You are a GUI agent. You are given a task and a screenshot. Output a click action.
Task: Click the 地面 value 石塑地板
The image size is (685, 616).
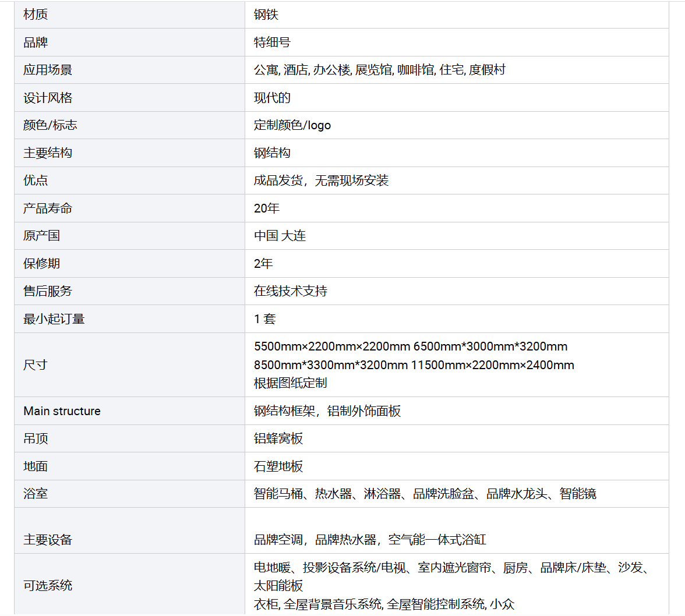click(278, 466)
